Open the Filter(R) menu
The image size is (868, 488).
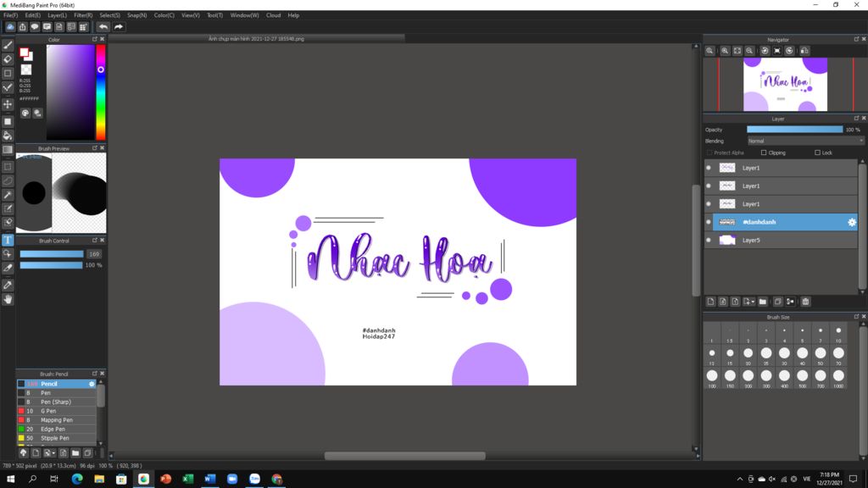click(x=83, y=15)
